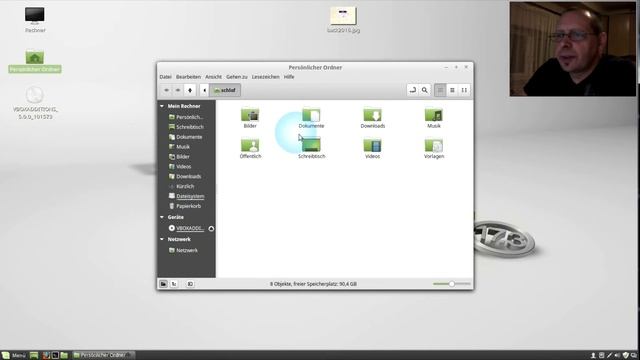The width and height of the screenshot is (640, 360).
Task: Switch to compact view
Action: tap(464, 90)
